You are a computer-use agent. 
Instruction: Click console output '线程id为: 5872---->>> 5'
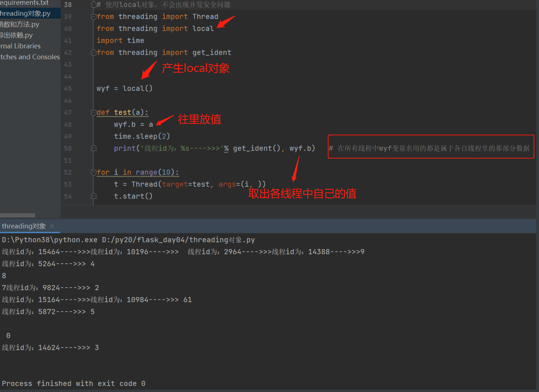[x=48, y=312]
